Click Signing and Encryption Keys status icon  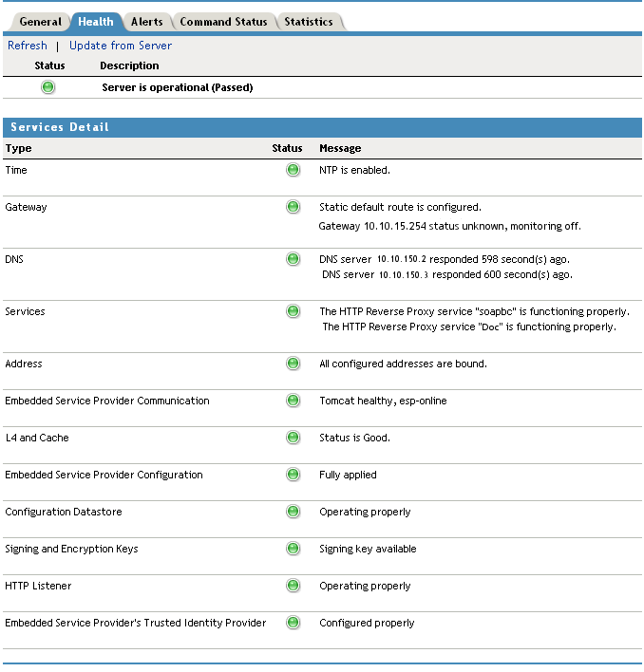click(x=294, y=549)
